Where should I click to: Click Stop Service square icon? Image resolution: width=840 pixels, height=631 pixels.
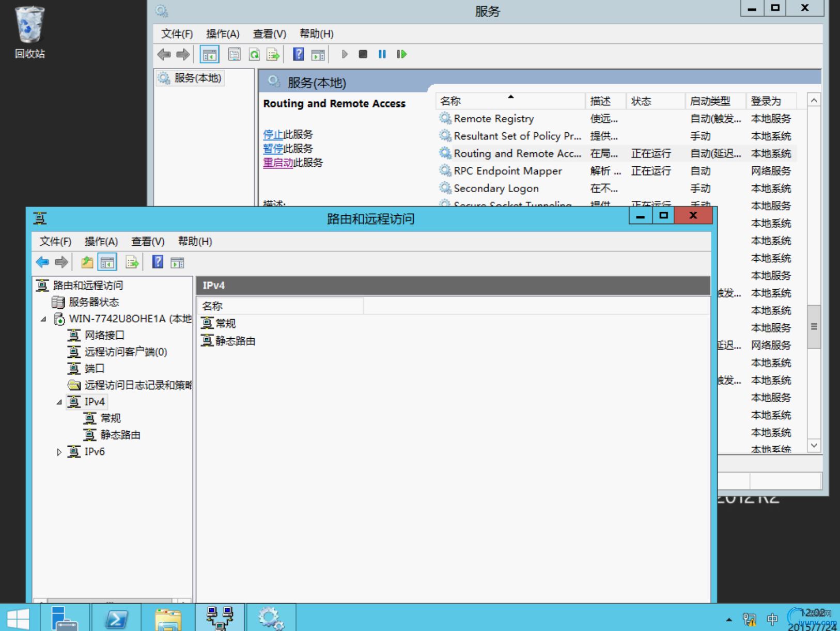pyautogui.click(x=363, y=54)
